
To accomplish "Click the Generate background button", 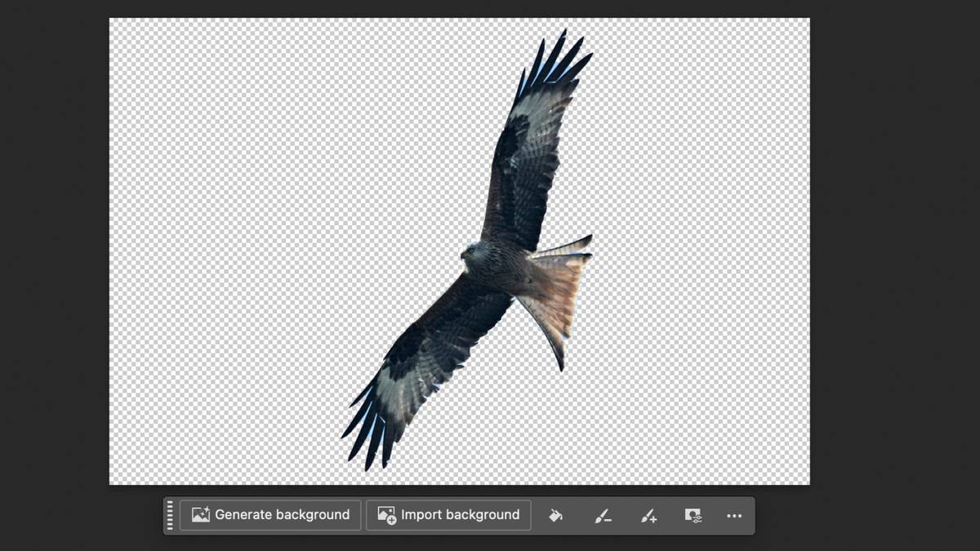I will pos(269,514).
